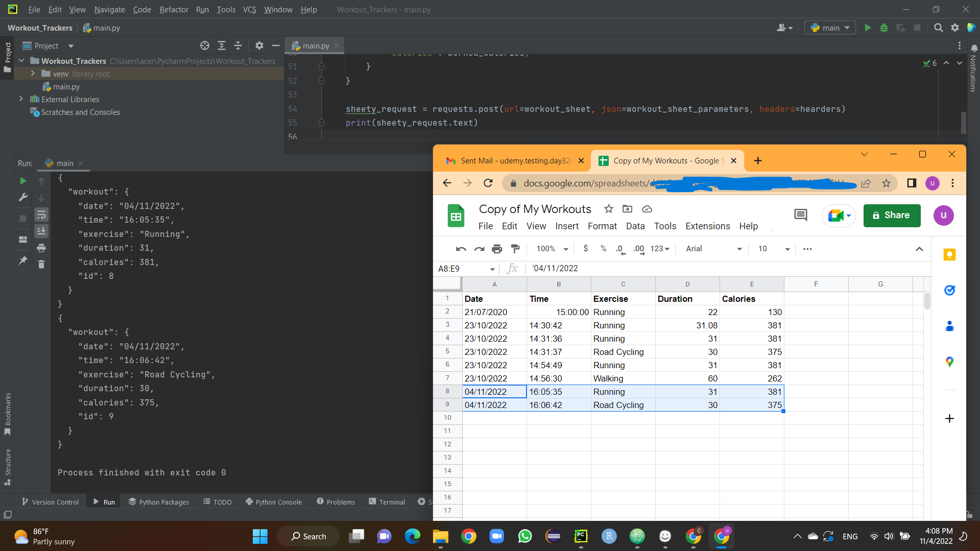Open the Refactor menu in PyCharm
The height and width of the screenshot is (551, 980).
pos(174,9)
